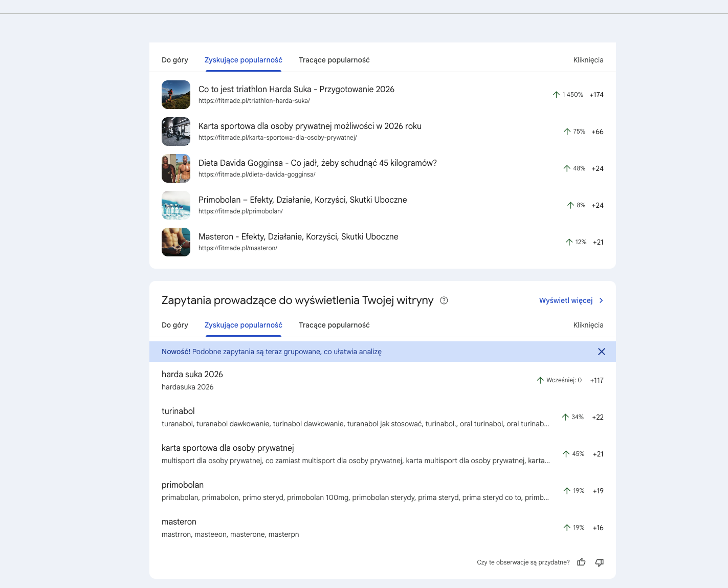
Task: Click the +66 clicks value
Action: (x=598, y=132)
